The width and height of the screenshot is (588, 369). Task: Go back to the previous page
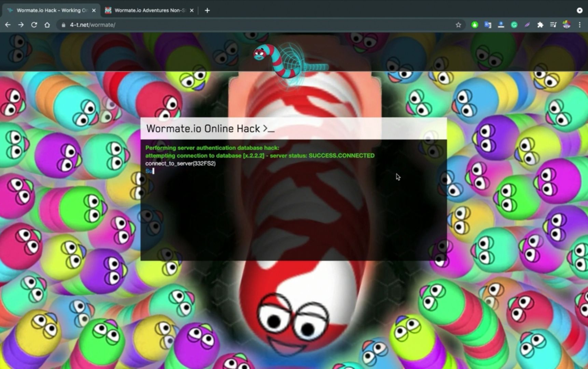tap(8, 25)
